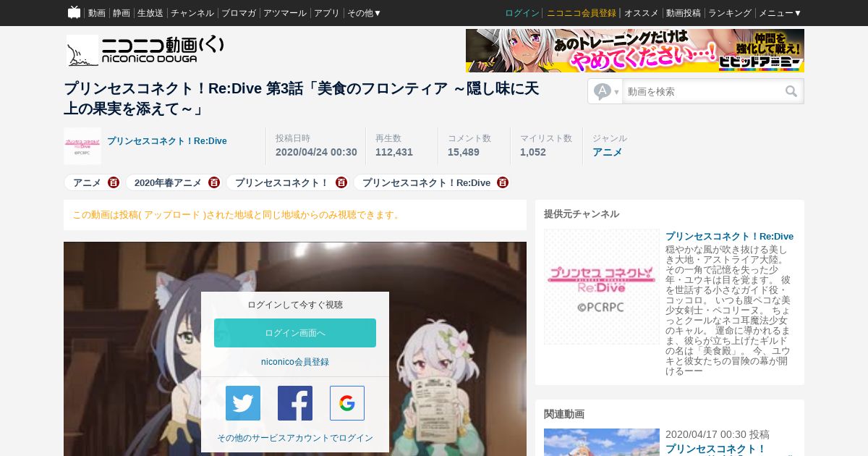Click その他のサービスアカウントでログイン link
The height and width of the screenshot is (456, 868).
tap(295, 438)
